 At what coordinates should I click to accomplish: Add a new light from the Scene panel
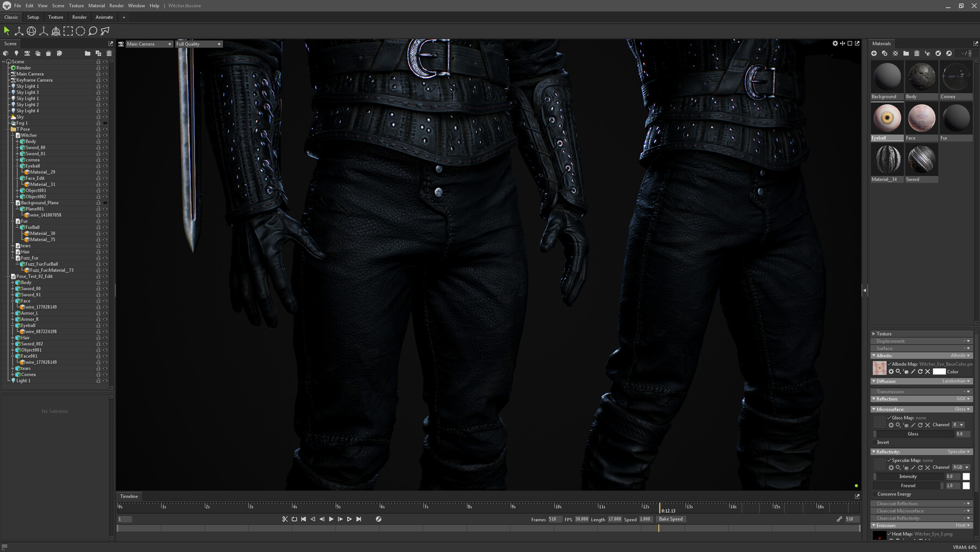pyautogui.click(x=16, y=53)
